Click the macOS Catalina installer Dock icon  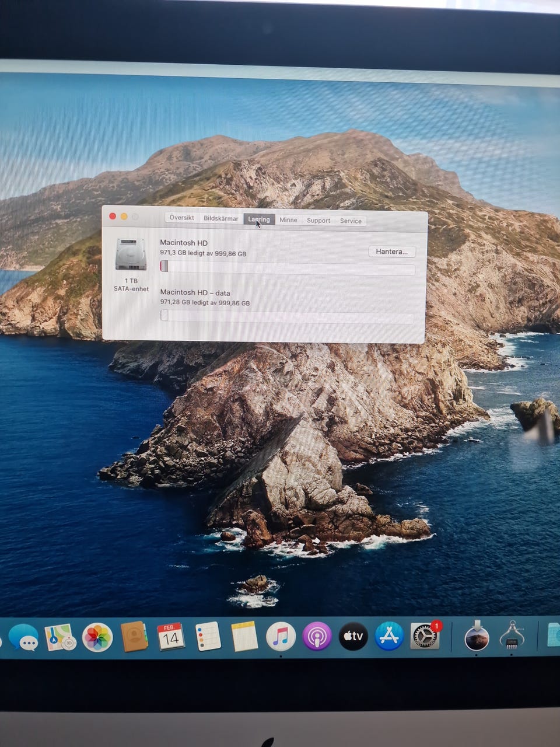(477, 636)
